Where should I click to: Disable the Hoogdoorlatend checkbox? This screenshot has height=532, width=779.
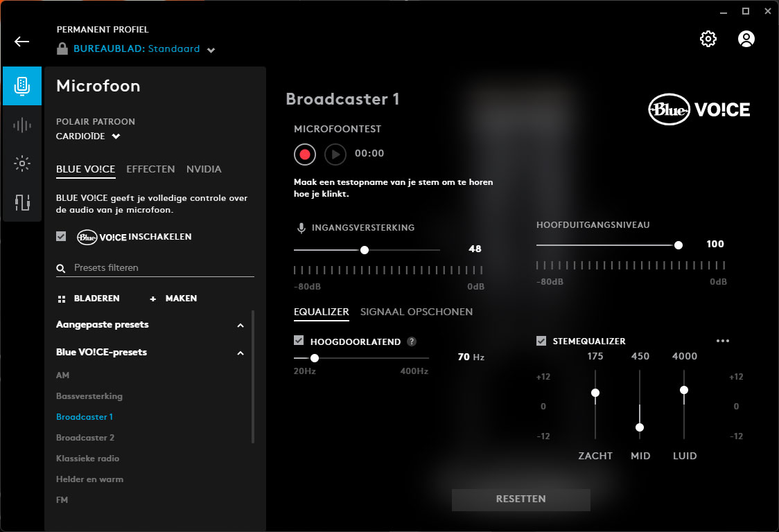pos(299,340)
